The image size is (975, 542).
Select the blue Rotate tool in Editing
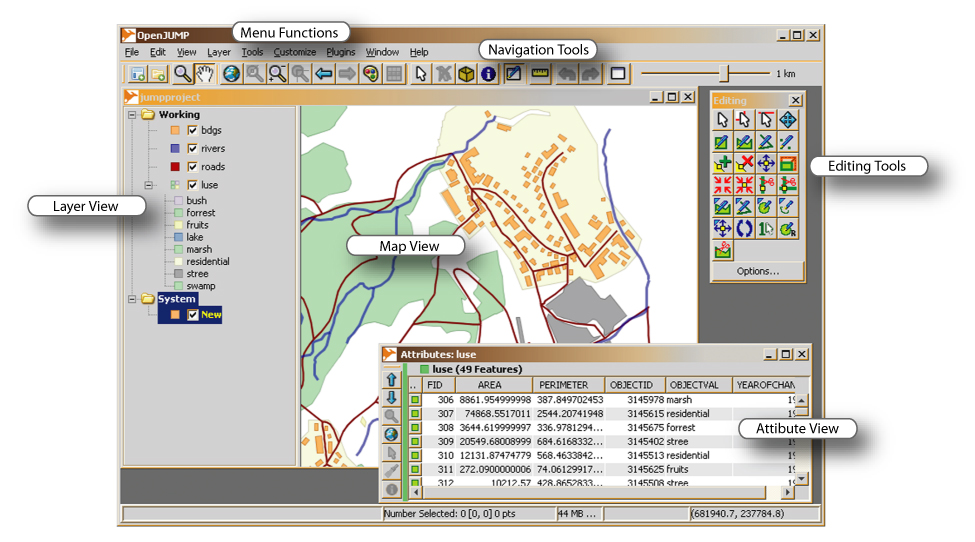(743, 229)
